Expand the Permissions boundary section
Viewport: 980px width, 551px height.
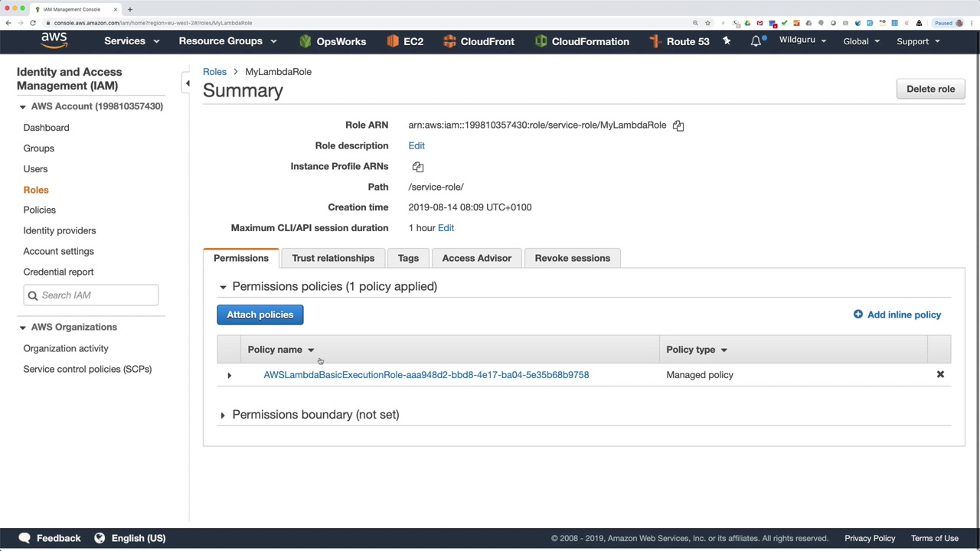[223, 415]
